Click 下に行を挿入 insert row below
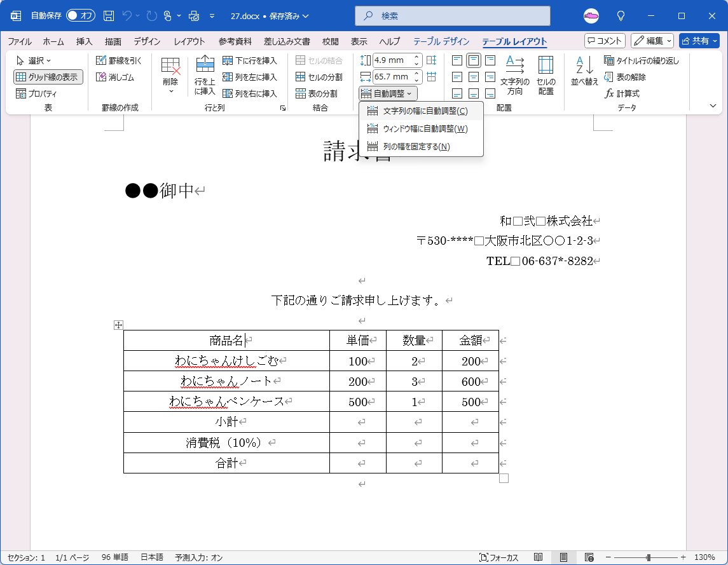Viewport: 728px width, 565px height. click(250, 60)
